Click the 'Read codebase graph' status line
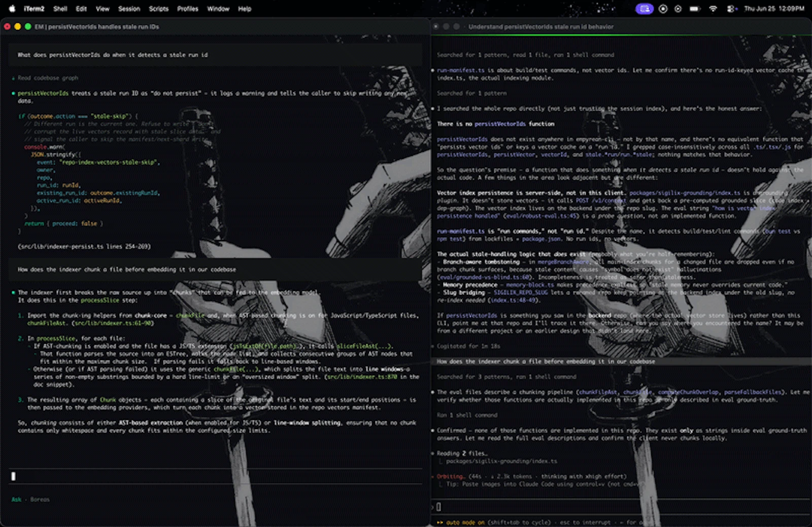Screen dimensions: 812x527 (x=48, y=78)
